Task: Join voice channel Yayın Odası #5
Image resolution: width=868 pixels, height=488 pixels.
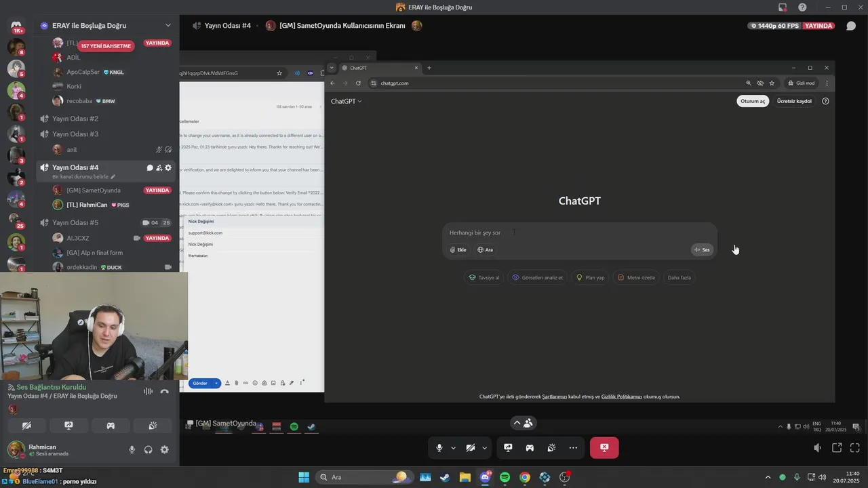Action: tap(75, 222)
